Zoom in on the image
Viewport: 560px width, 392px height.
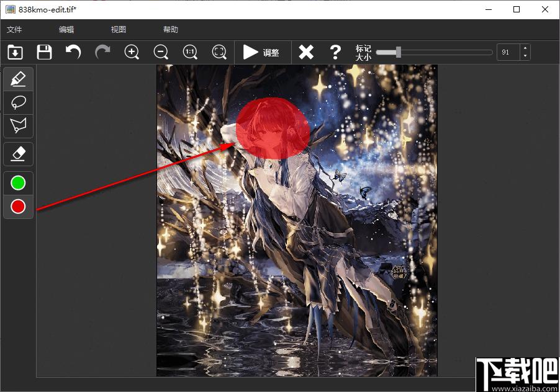pyautogui.click(x=132, y=52)
